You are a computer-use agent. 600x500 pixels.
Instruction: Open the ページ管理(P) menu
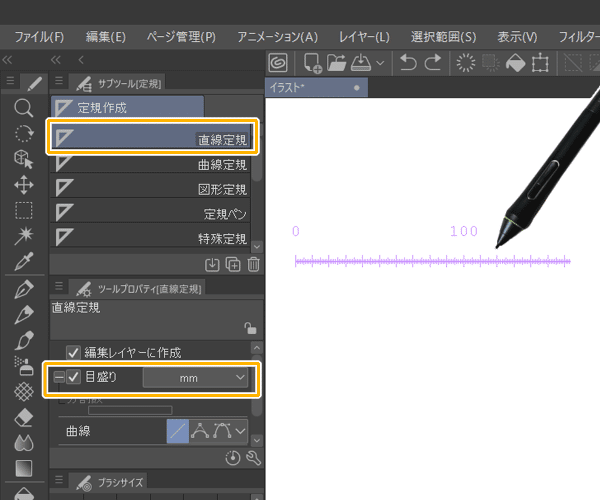[181, 37]
